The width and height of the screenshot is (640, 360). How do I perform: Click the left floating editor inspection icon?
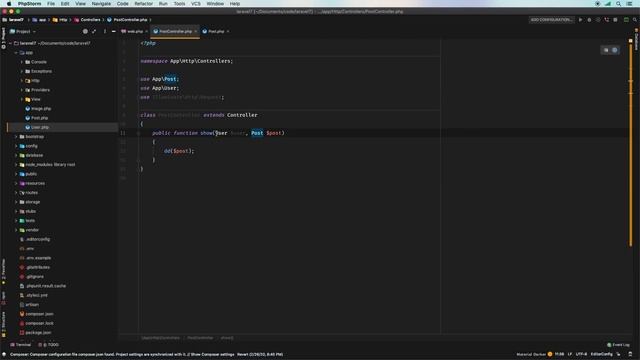tap(606, 50)
